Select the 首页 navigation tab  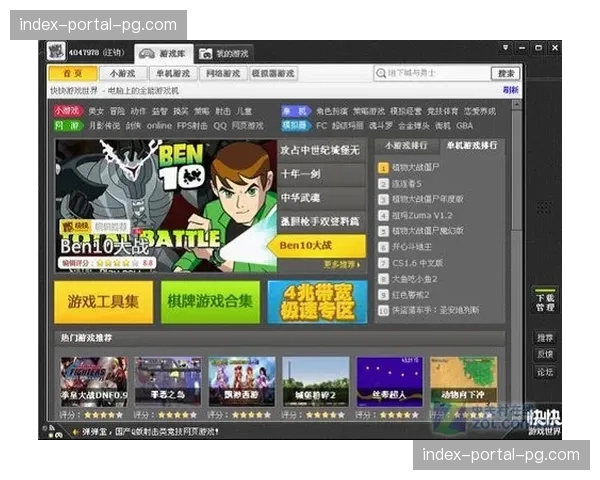point(73,73)
